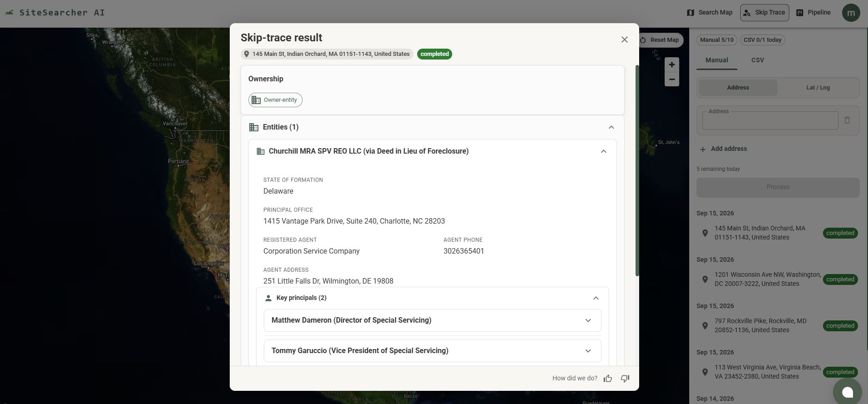Expand Matthew Dameron principal details
This screenshot has height=404, width=868.
(432, 320)
